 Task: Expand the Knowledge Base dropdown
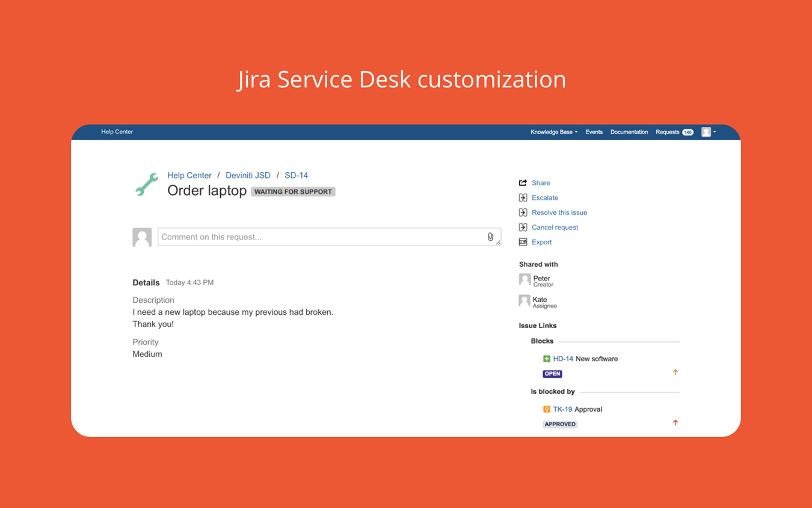click(553, 132)
